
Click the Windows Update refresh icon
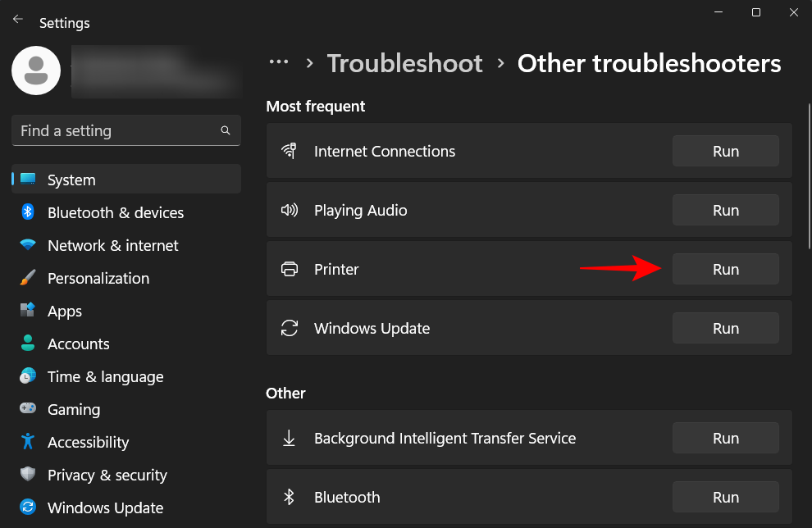coord(290,328)
